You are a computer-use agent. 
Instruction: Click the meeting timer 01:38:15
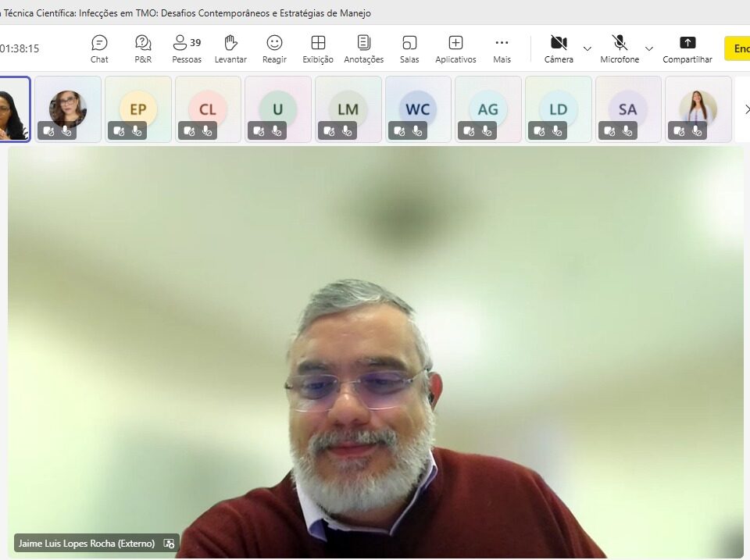[x=20, y=48]
